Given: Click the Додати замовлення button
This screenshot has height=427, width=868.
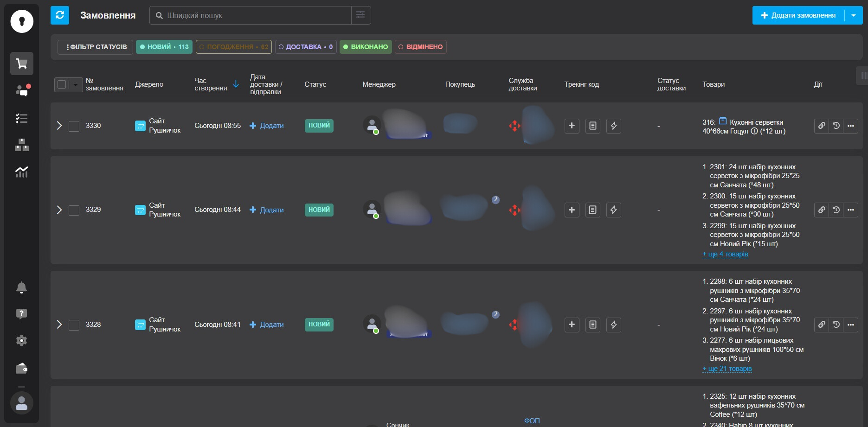Looking at the screenshot, I should [798, 15].
